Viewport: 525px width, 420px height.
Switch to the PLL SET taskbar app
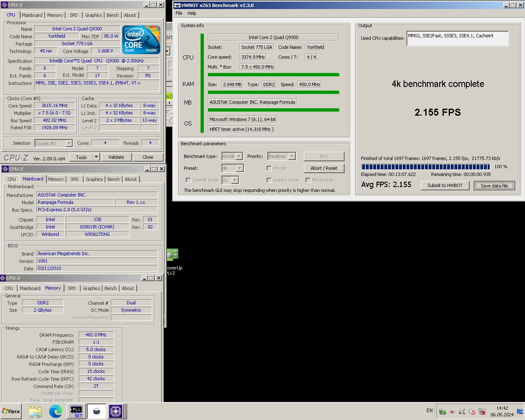click(76, 411)
